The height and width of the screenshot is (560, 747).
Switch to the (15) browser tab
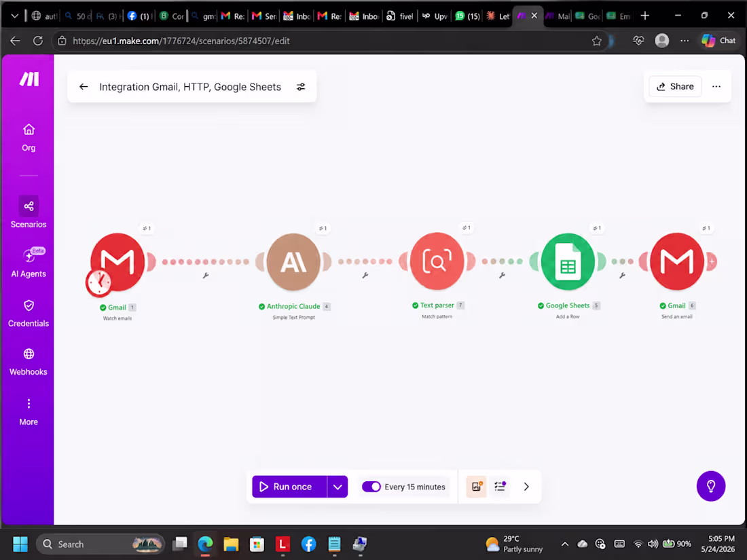coord(467,16)
